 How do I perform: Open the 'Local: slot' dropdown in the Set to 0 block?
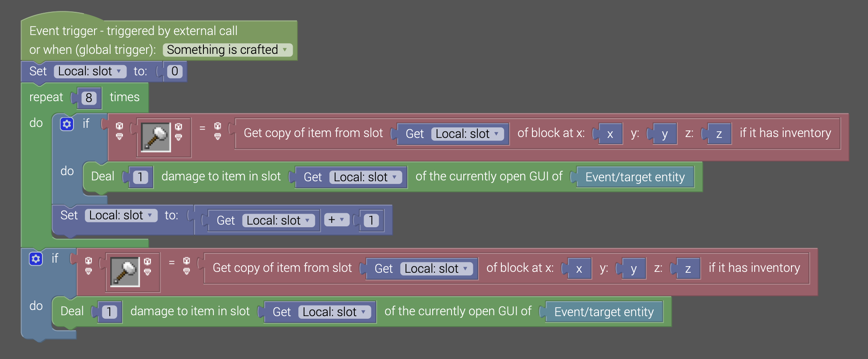[x=90, y=71]
